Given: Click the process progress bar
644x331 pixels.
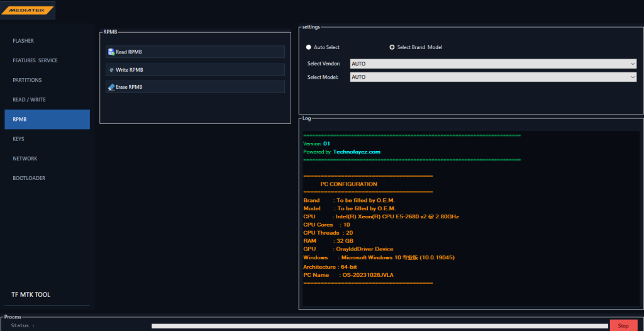Looking at the screenshot, I should click(x=380, y=326).
